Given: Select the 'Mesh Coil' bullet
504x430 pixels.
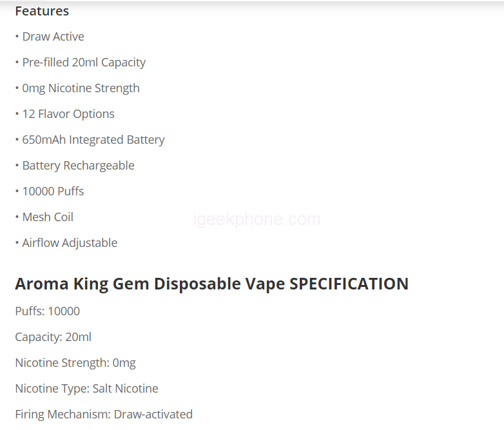Looking at the screenshot, I should coord(48,217).
